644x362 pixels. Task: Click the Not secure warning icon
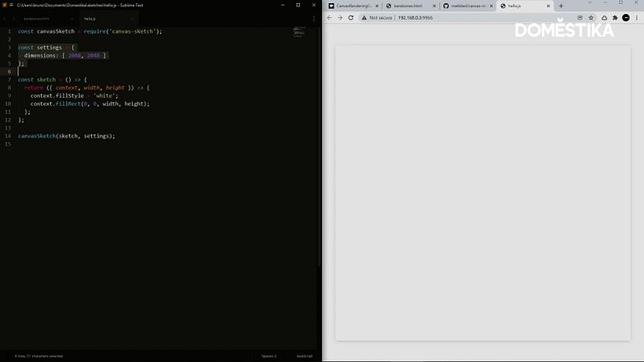[x=364, y=17]
